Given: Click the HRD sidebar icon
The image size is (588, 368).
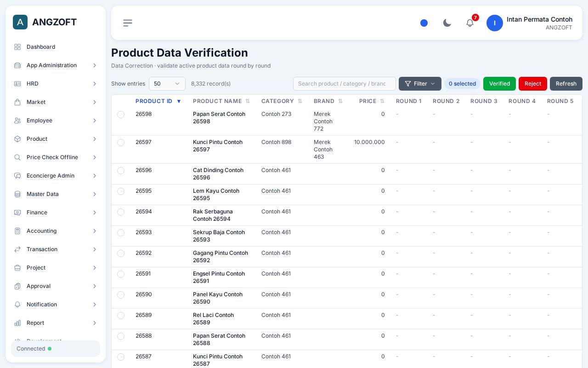Looking at the screenshot, I should (17, 84).
